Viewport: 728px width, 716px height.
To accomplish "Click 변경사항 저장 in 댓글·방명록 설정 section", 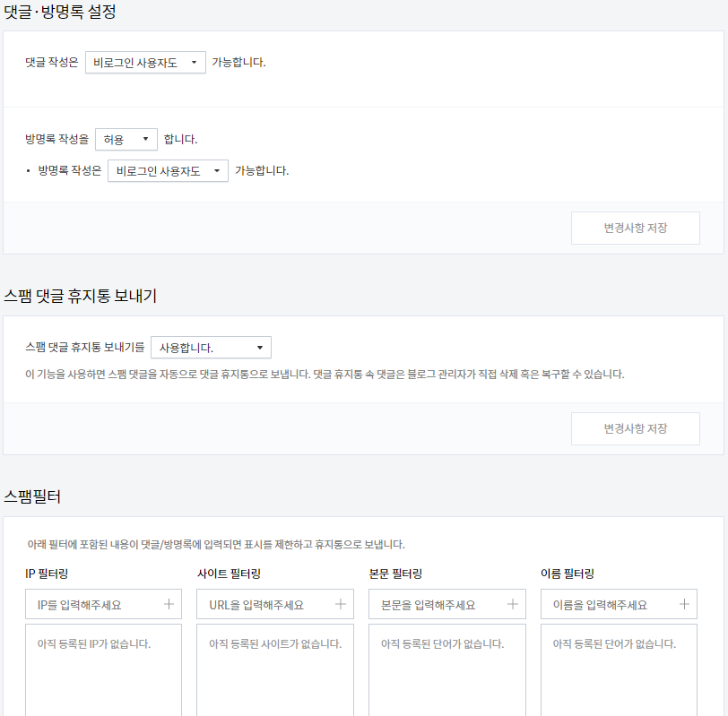I will (x=635, y=228).
